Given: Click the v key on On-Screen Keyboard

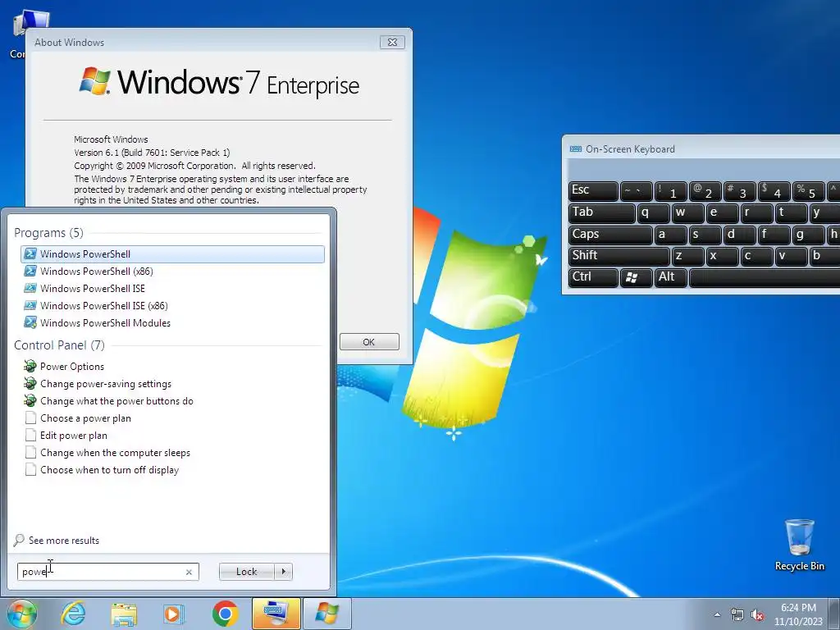Looking at the screenshot, I should click(x=791, y=256).
